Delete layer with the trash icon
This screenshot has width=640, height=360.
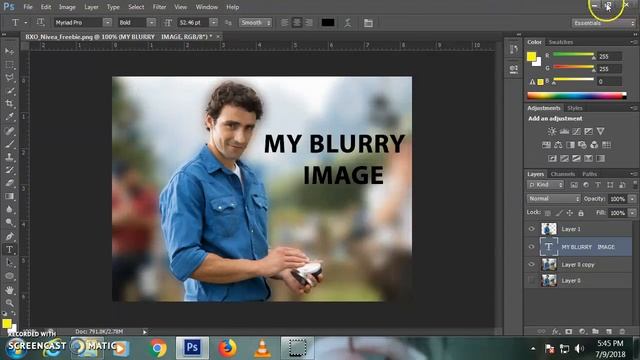click(622, 331)
